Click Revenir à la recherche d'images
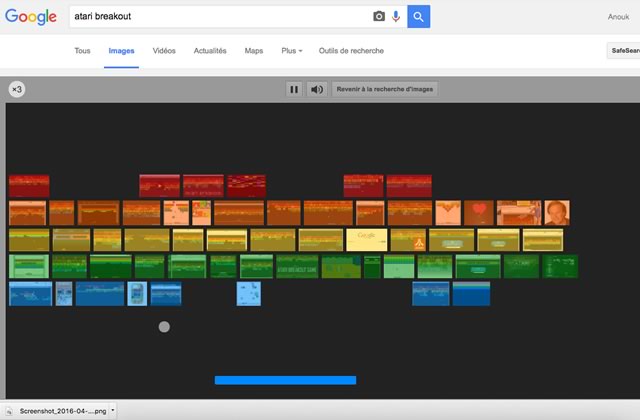 point(385,89)
